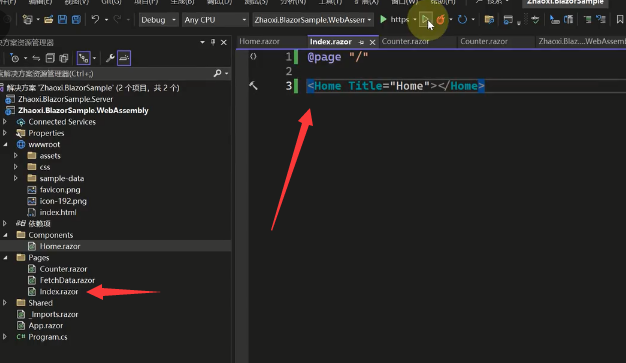Pin the Solution Explorer panel
This screenshot has width=626, height=363.
tap(213, 42)
